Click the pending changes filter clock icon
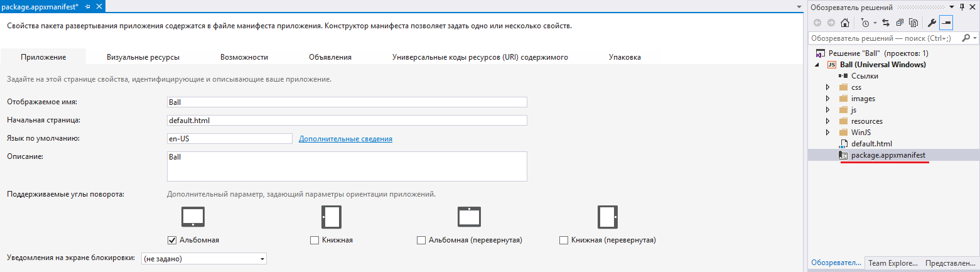This screenshot has width=980, height=272. pos(865,23)
